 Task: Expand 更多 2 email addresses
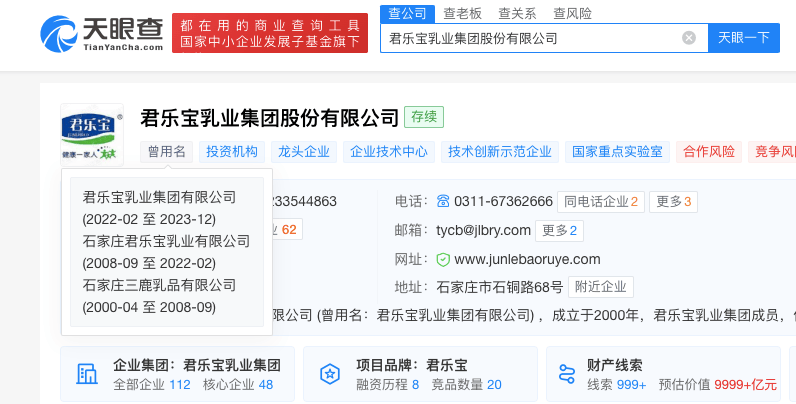559,231
